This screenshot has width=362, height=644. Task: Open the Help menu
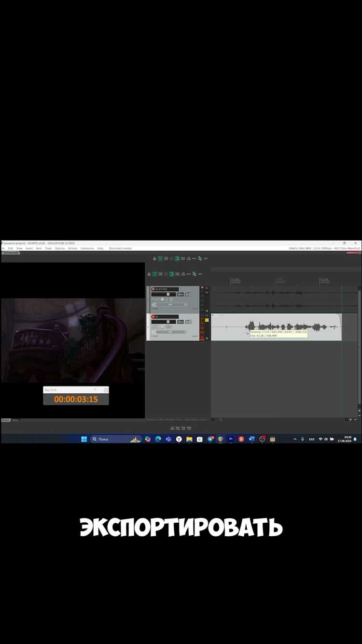[x=100, y=248]
